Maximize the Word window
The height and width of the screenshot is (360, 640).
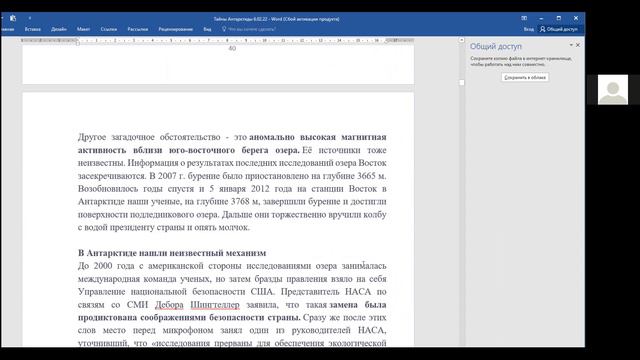pos(559,18)
